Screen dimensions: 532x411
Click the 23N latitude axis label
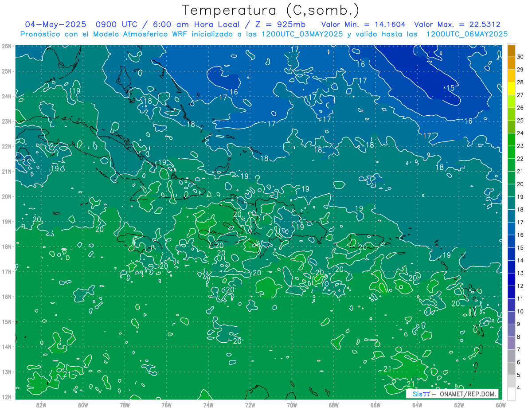pyautogui.click(x=7, y=121)
